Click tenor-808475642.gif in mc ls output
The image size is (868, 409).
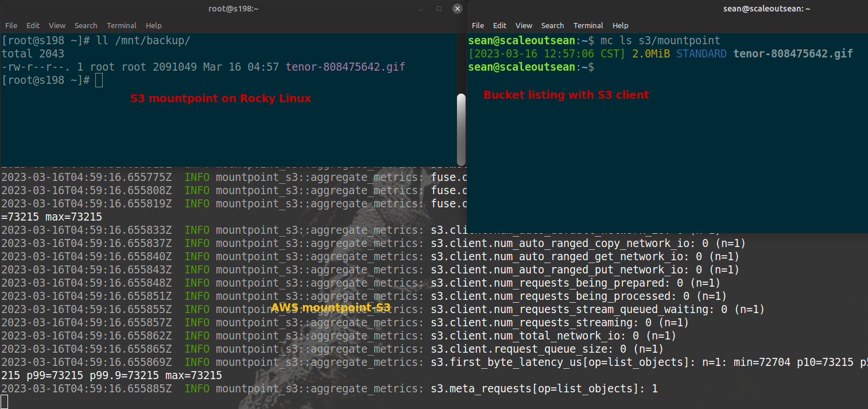tap(793, 53)
